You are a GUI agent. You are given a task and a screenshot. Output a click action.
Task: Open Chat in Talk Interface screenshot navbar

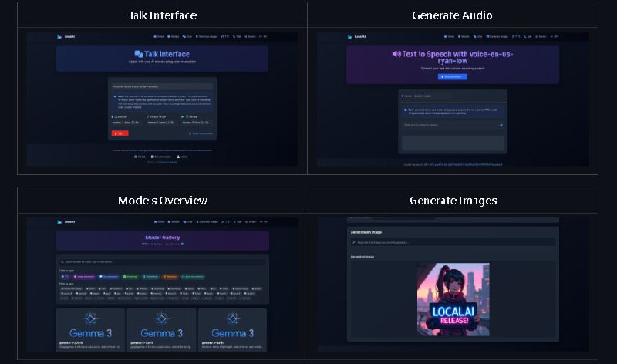pos(187,36)
